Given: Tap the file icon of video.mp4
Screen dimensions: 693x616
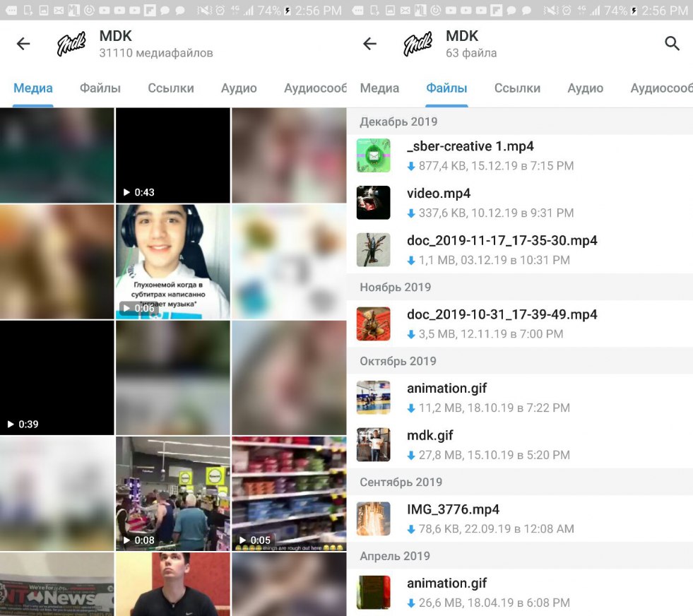Looking at the screenshot, I should pos(374,203).
